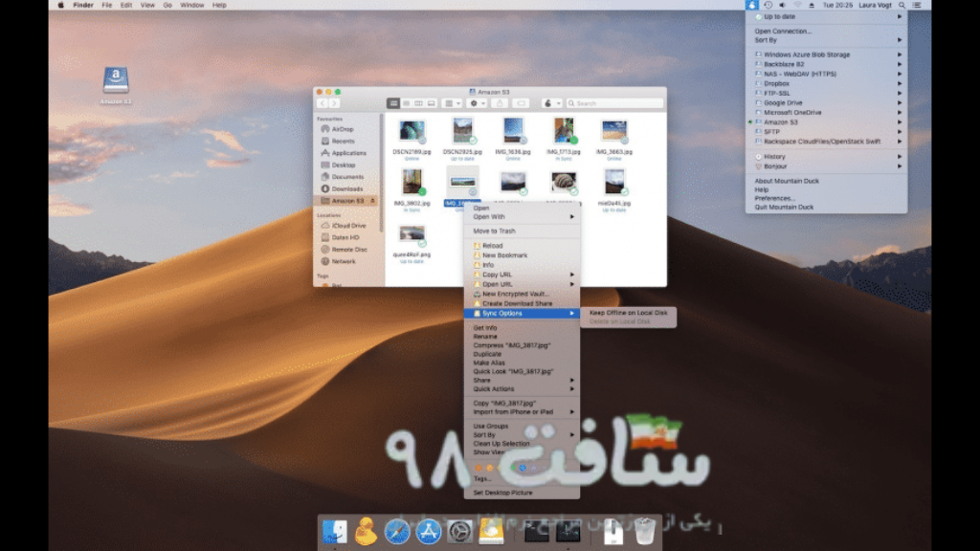Expand Sort By in Mountain Duck menu
Viewport: 980px width, 551px height.
click(x=826, y=40)
